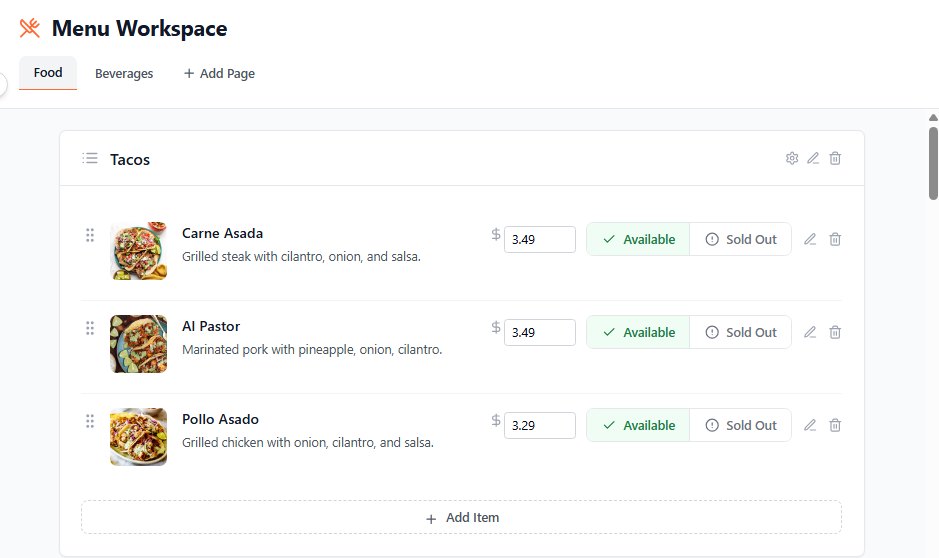Edit the Pollo Asado item
The width and height of the screenshot is (939, 558).
(x=810, y=425)
